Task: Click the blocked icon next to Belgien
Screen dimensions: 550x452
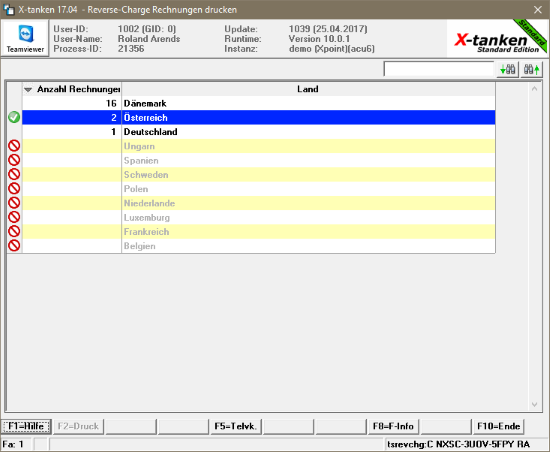Action: (14, 245)
